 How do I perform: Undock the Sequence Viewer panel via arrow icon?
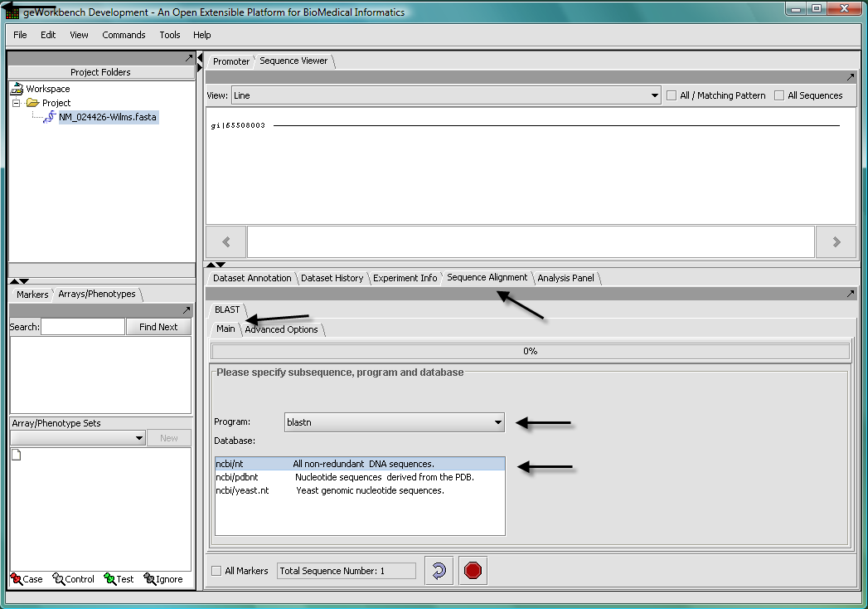point(850,77)
